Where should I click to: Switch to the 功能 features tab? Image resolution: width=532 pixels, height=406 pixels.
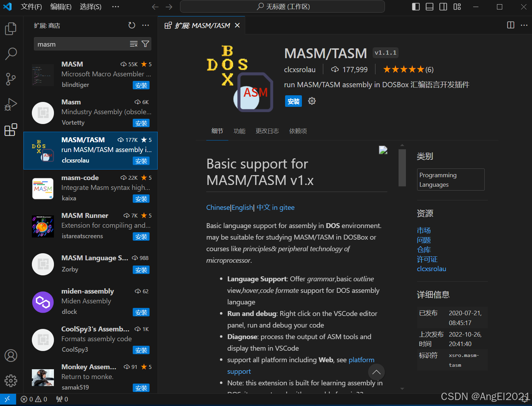coord(240,131)
